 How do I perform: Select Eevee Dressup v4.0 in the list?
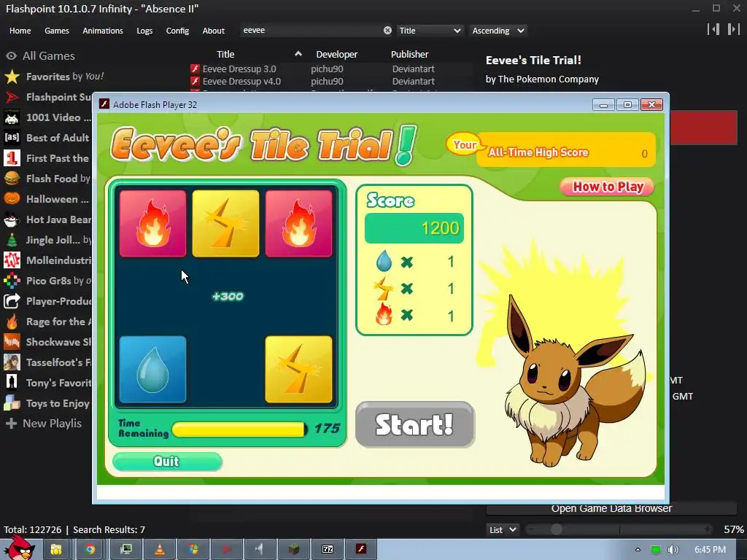330,82
